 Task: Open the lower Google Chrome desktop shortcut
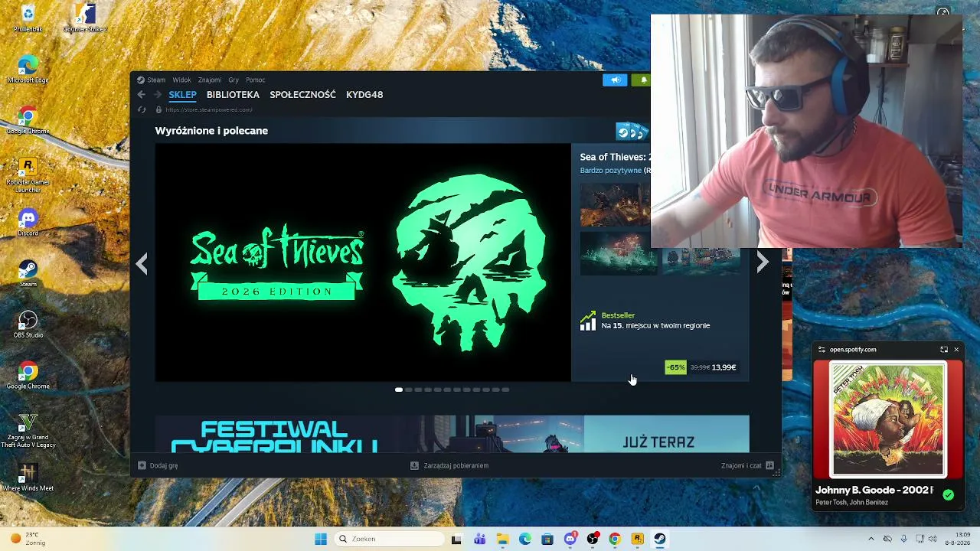(x=28, y=375)
